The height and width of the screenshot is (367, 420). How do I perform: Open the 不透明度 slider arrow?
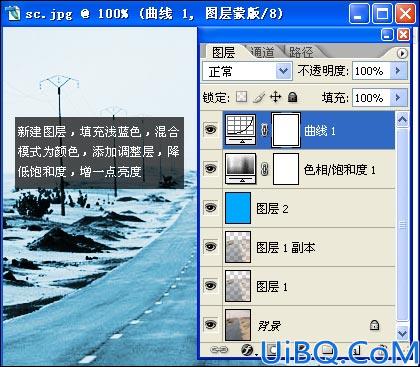click(398, 71)
